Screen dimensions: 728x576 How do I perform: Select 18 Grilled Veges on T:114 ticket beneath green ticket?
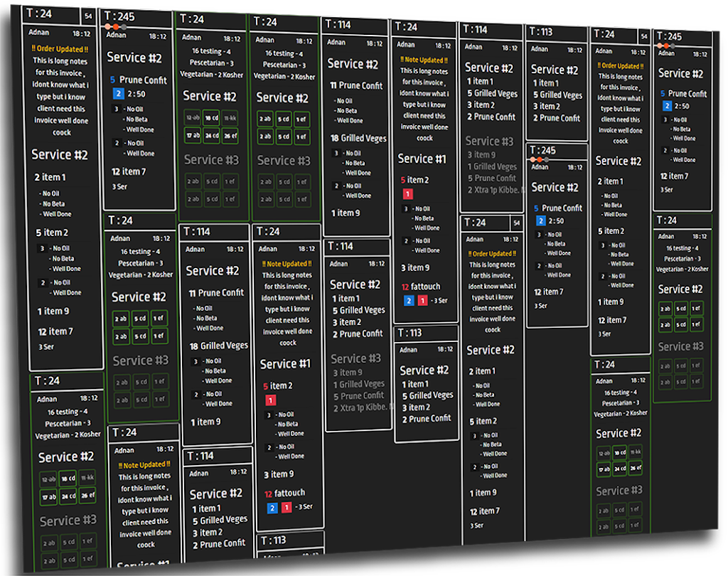219,346
